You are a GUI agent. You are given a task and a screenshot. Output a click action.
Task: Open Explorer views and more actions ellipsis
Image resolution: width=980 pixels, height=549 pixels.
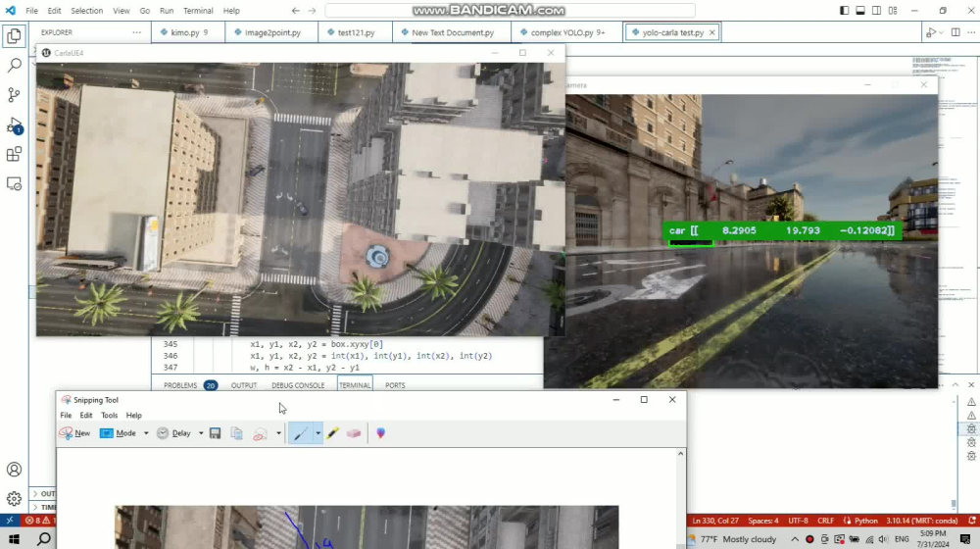pyautogui.click(x=137, y=32)
